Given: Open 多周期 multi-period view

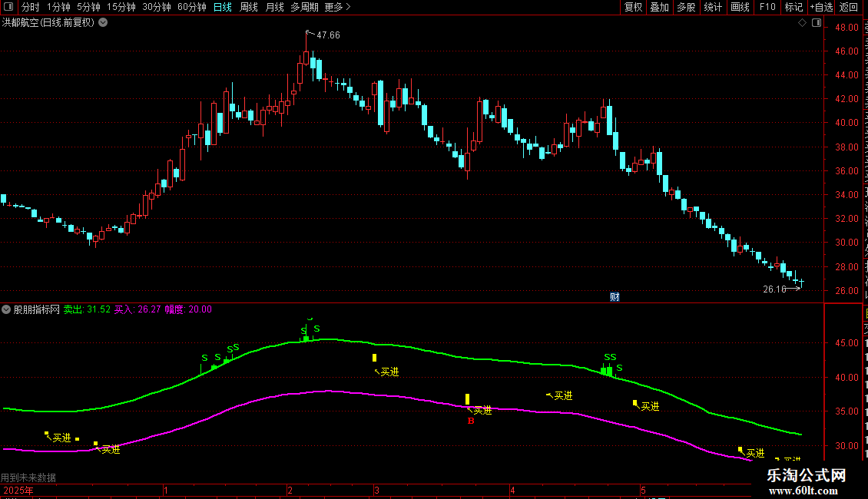Looking at the screenshot, I should (x=304, y=7).
